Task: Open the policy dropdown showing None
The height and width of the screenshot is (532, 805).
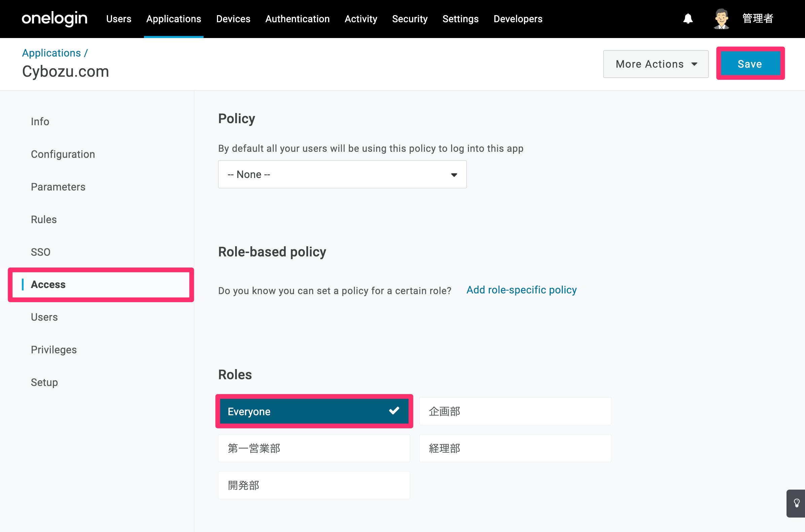Action: [x=342, y=174]
